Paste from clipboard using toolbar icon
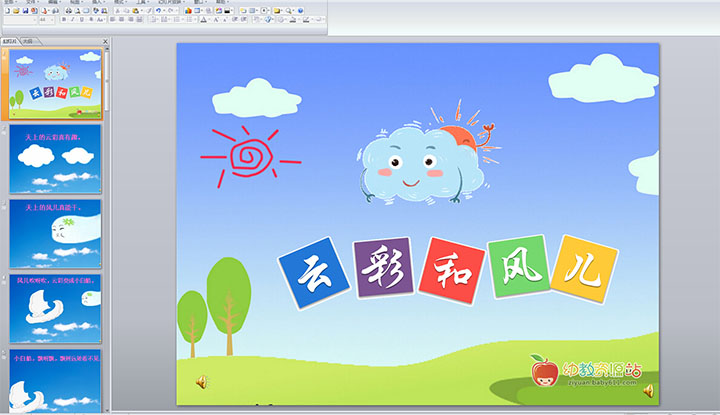This screenshot has width=720, height=415. pos(135,11)
